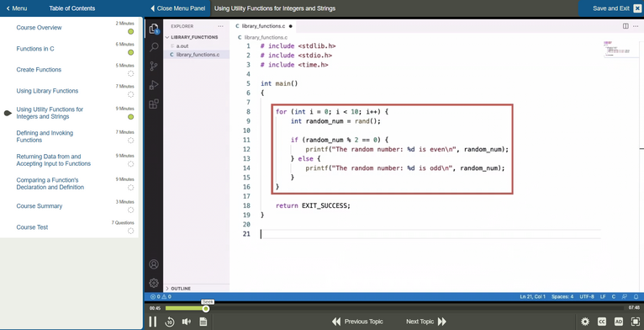Open the Explorer icon in activity bar

pyautogui.click(x=154, y=29)
